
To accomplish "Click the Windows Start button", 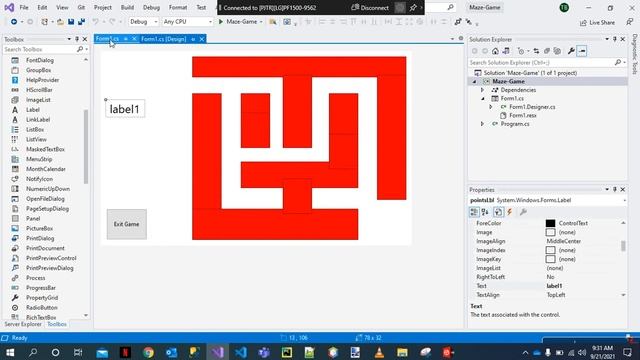I will 10,352.
